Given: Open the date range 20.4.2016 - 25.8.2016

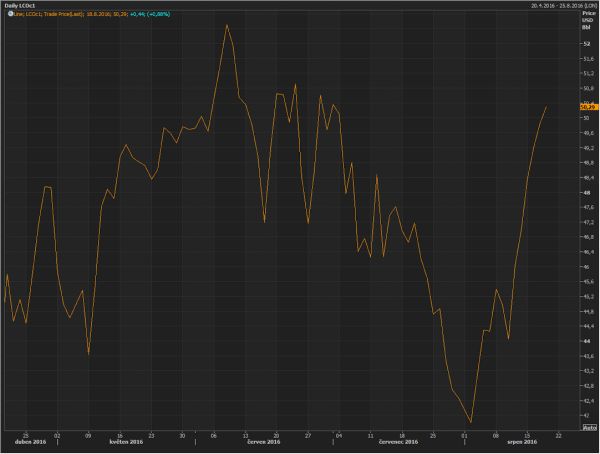Looking at the screenshot, I should 550,6.
